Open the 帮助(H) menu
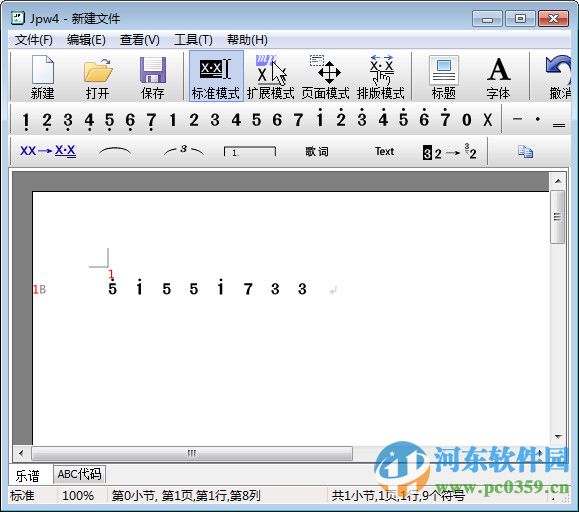 [x=247, y=40]
